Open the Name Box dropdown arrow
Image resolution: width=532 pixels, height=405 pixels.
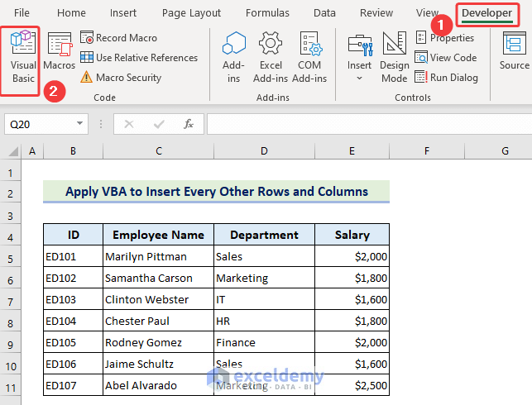click(80, 124)
